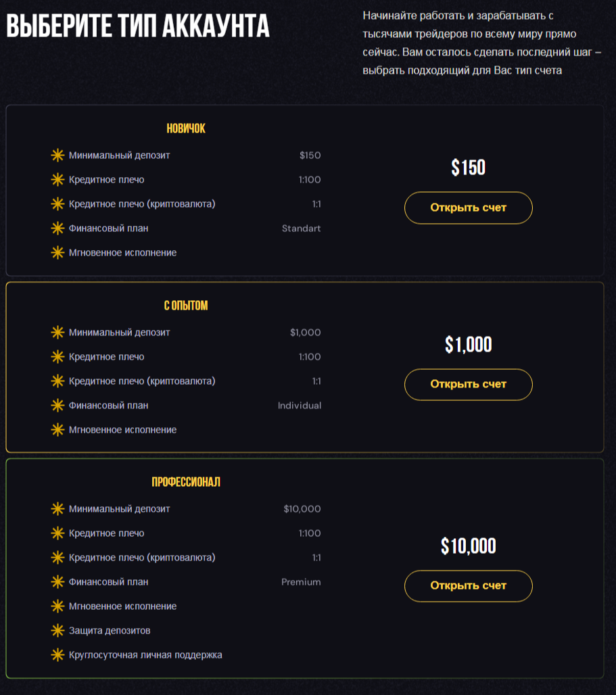Open account for С опытом $1,000 plan
Viewport: 616px width, 695px height.
point(468,384)
